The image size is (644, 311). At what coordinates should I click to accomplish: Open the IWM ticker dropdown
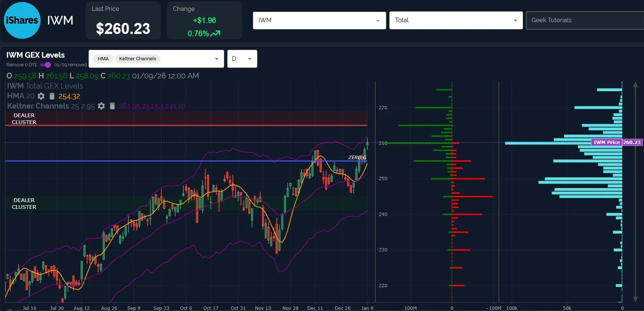click(319, 20)
